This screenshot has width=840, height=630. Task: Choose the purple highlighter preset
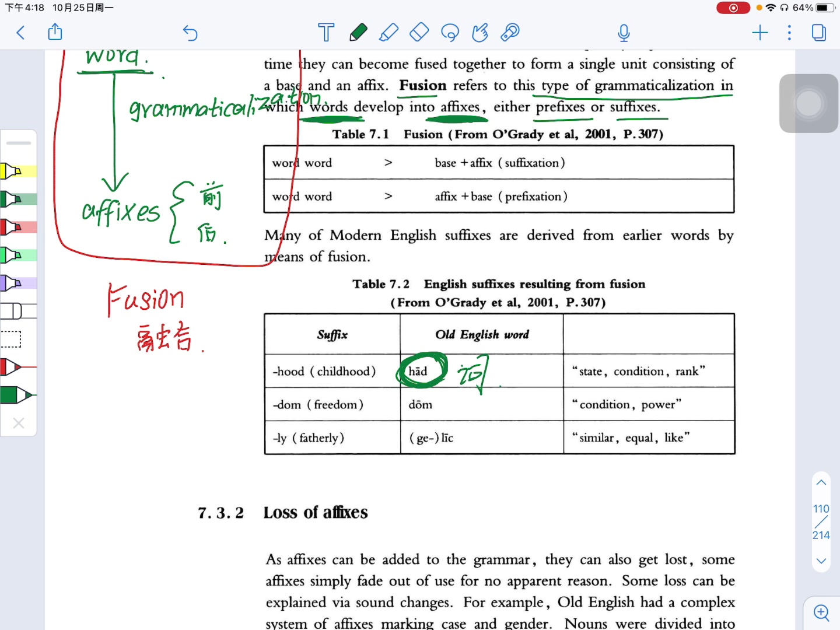pos(19,283)
